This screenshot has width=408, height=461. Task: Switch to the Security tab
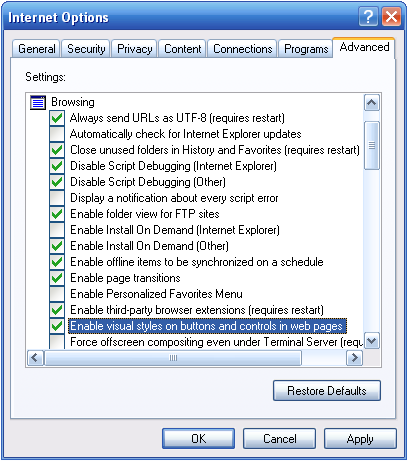[86, 49]
